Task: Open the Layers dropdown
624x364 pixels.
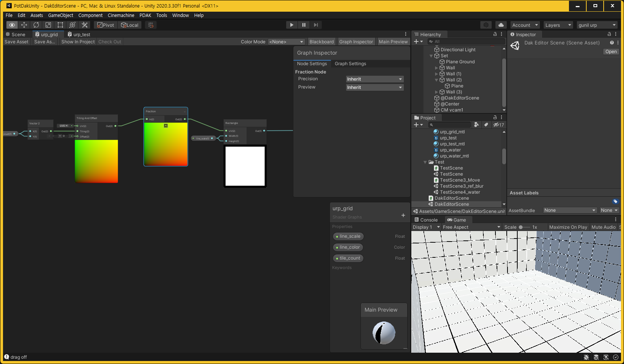Action: 558,25
